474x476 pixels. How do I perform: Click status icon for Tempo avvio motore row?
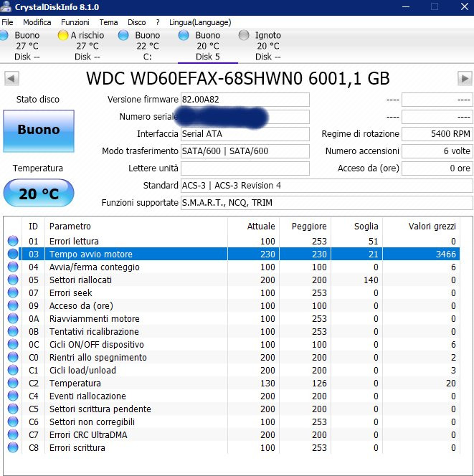pyautogui.click(x=13, y=254)
